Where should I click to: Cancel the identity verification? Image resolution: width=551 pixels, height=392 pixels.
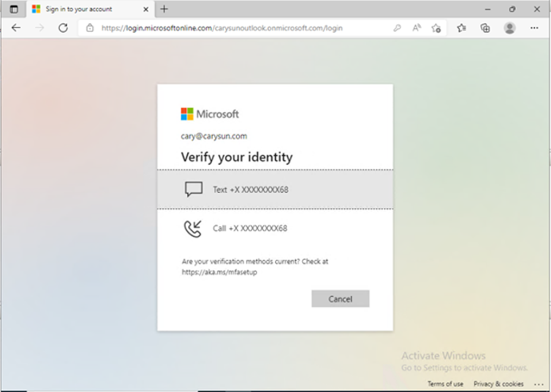click(x=340, y=299)
